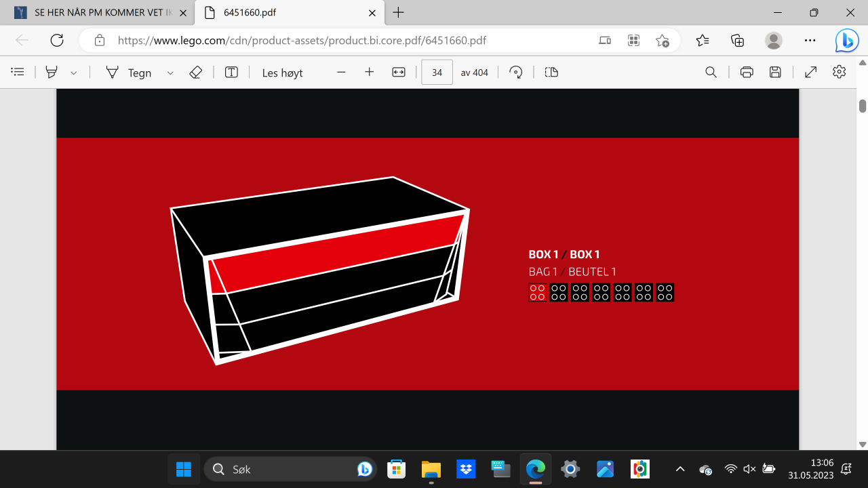This screenshot has height=488, width=868.
Task: Open a new browser tab
Action: 399,13
